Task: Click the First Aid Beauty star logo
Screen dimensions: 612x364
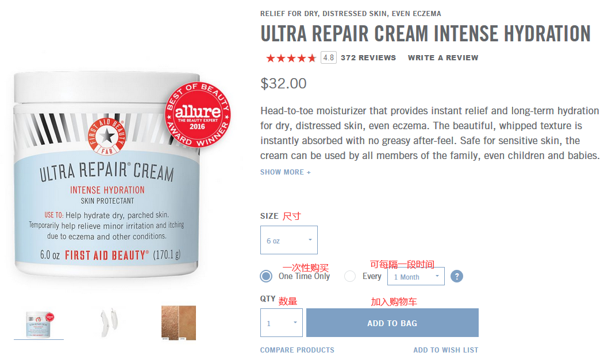Action: click(106, 136)
